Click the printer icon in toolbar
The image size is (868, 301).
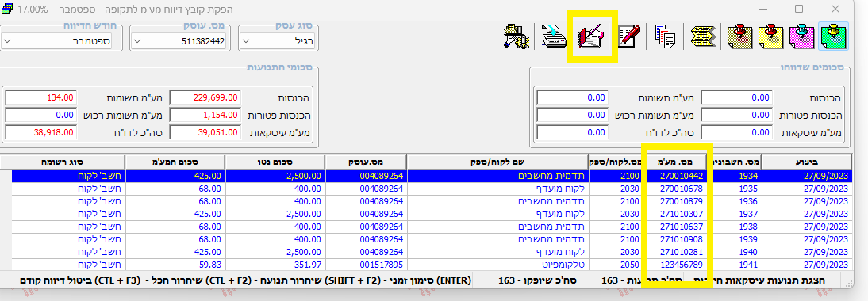click(x=554, y=37)
